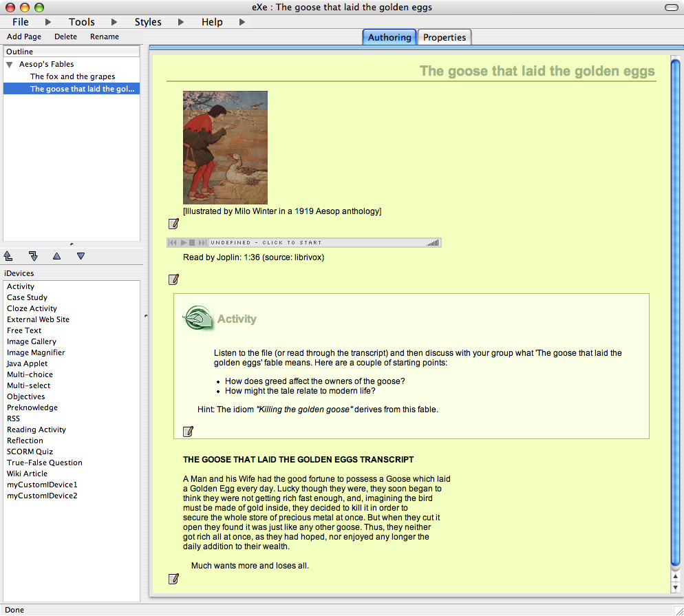Click the 'Undefined - click to start' player display
This screenshot has height=616, width=684.
[x=266, y=242]
